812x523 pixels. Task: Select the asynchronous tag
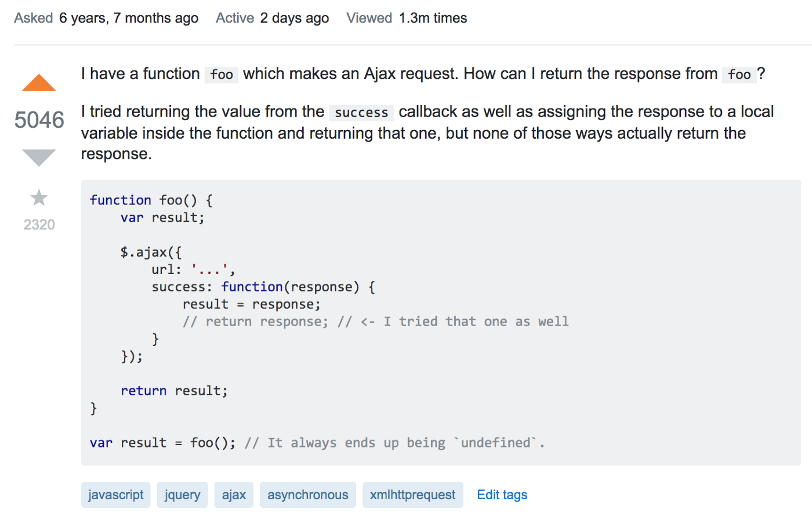coord(307,495)
